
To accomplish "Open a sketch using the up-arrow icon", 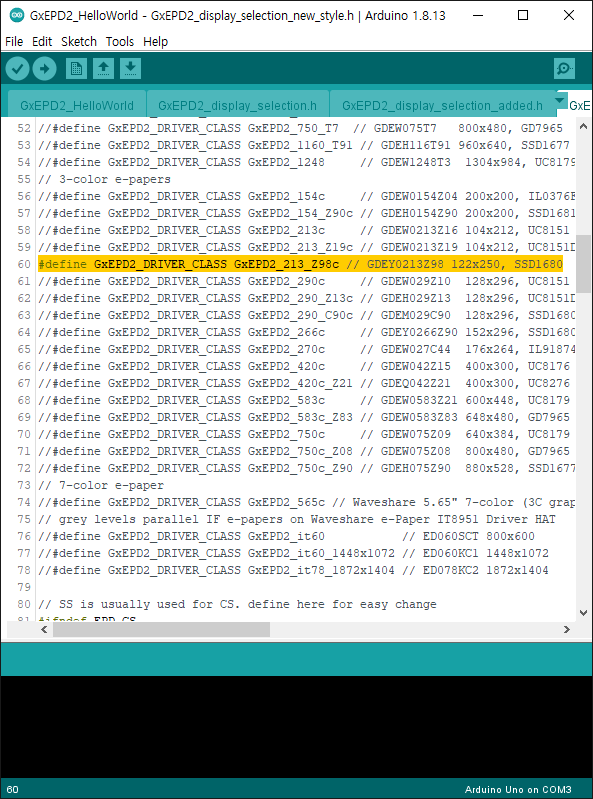I will [103, 69].
